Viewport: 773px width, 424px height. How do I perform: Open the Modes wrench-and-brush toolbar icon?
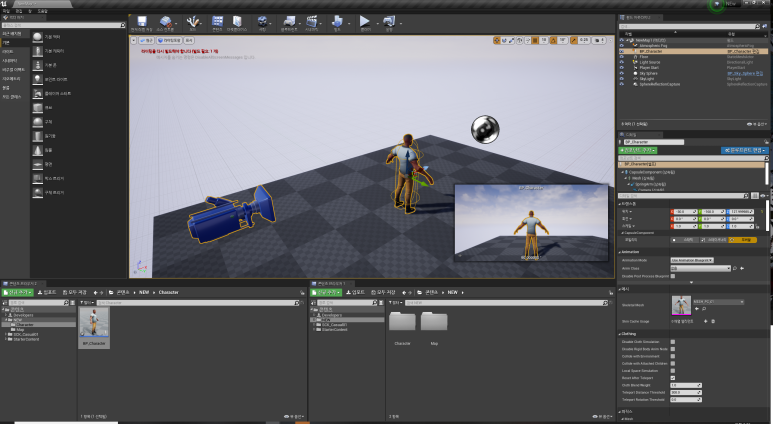point(193,22)
